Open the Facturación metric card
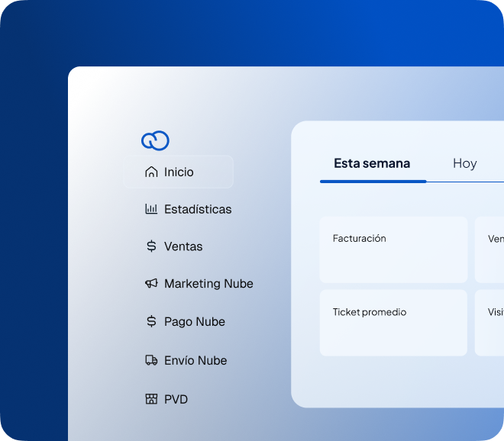 click(x=393, y=249)
